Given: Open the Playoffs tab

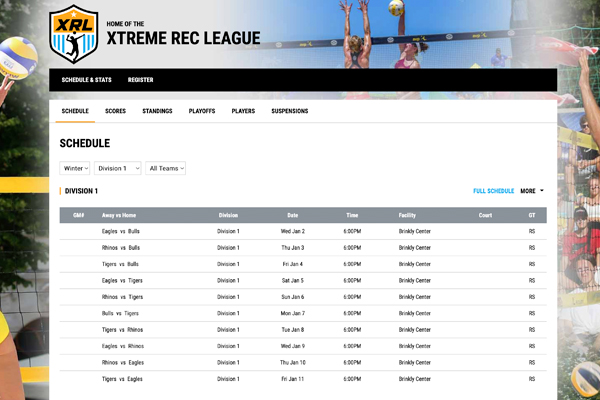Looking at the screenshot, I should pos(202,111).
